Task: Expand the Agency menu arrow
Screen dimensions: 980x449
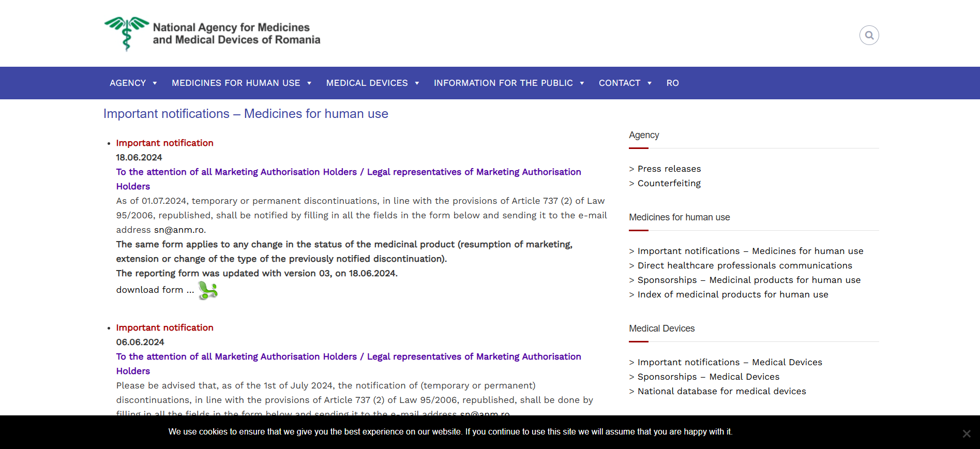Action: pos(155,83)
